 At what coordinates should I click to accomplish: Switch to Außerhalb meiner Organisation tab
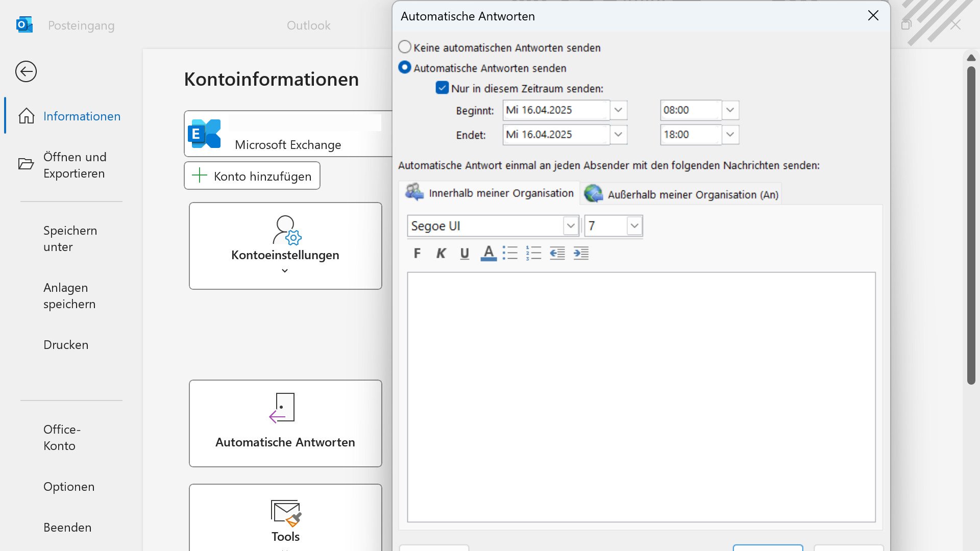coord(681,194)
